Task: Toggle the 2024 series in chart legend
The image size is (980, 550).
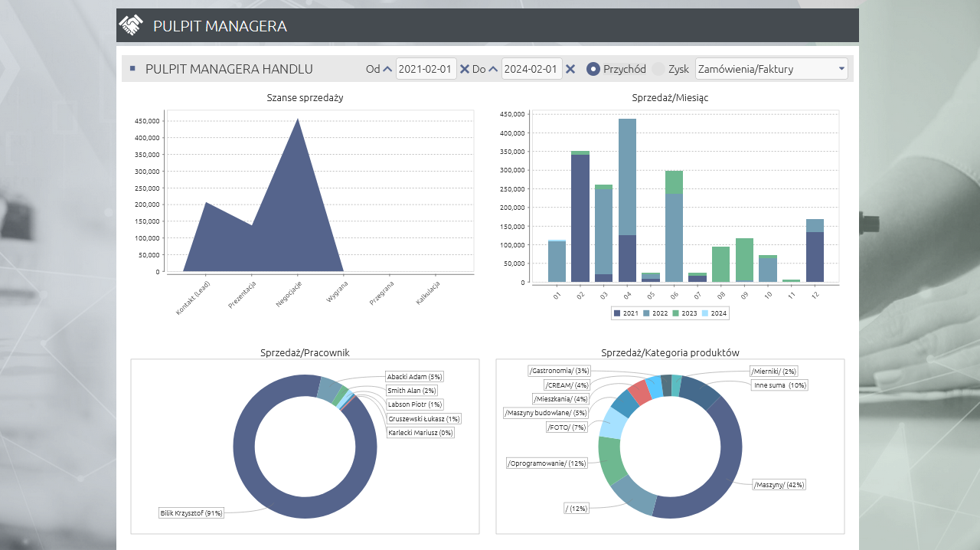Action: [714, 313]
